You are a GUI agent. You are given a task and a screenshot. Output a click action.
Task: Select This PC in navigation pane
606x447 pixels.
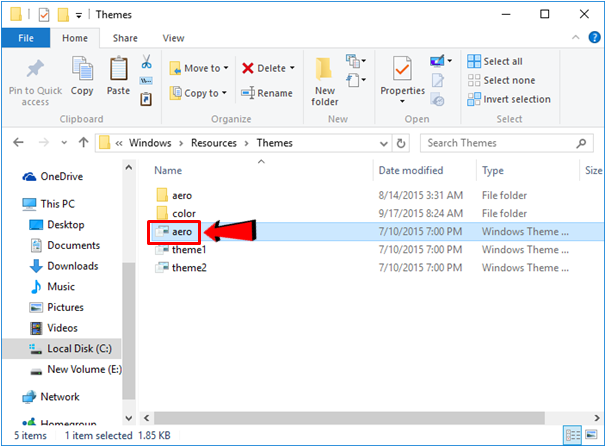49,204
